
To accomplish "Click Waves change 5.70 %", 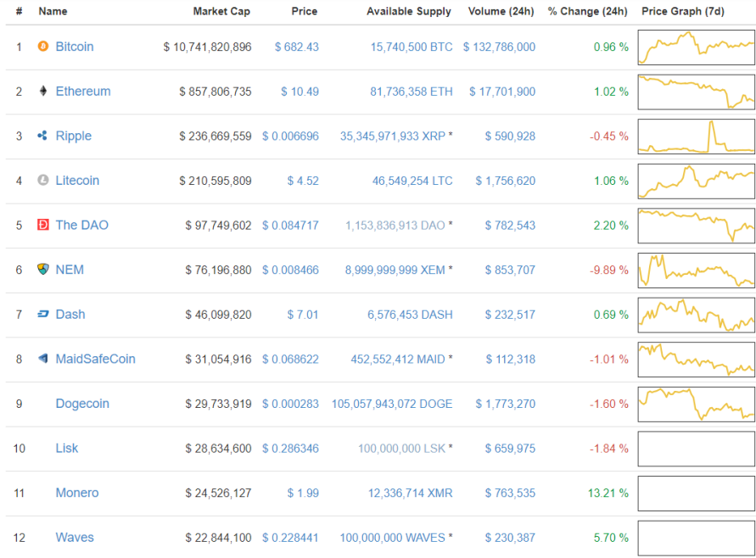I will click(611, 538).
